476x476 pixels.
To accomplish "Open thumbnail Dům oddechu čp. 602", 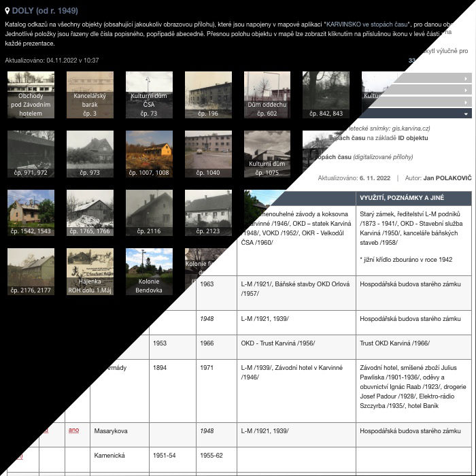I will coord(267,95).
